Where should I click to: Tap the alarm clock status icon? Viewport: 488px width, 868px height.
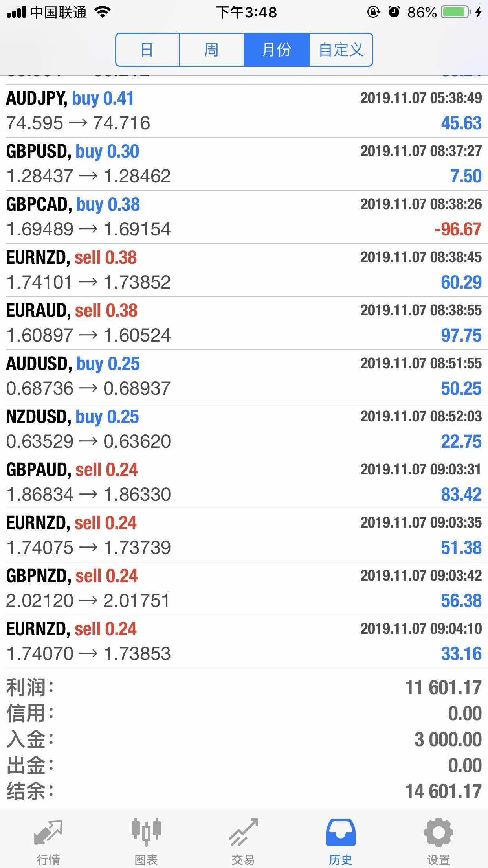point(394,13)
